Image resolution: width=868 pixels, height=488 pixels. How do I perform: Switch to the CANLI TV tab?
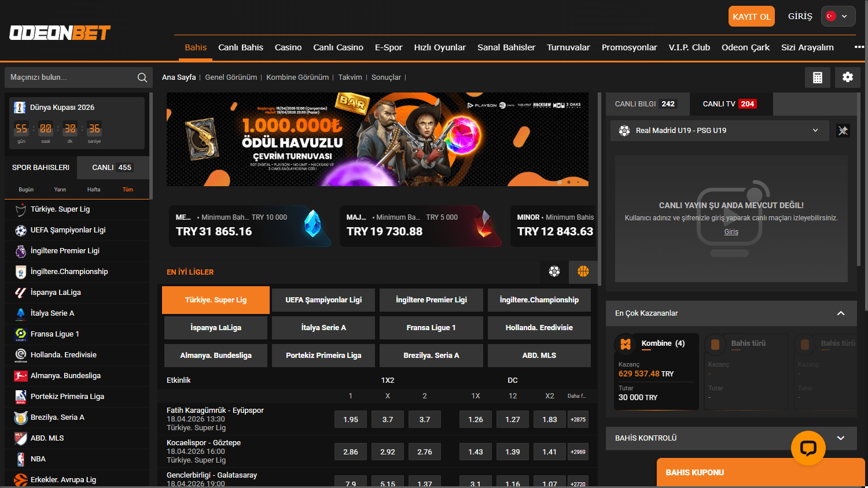click(731, 104)
